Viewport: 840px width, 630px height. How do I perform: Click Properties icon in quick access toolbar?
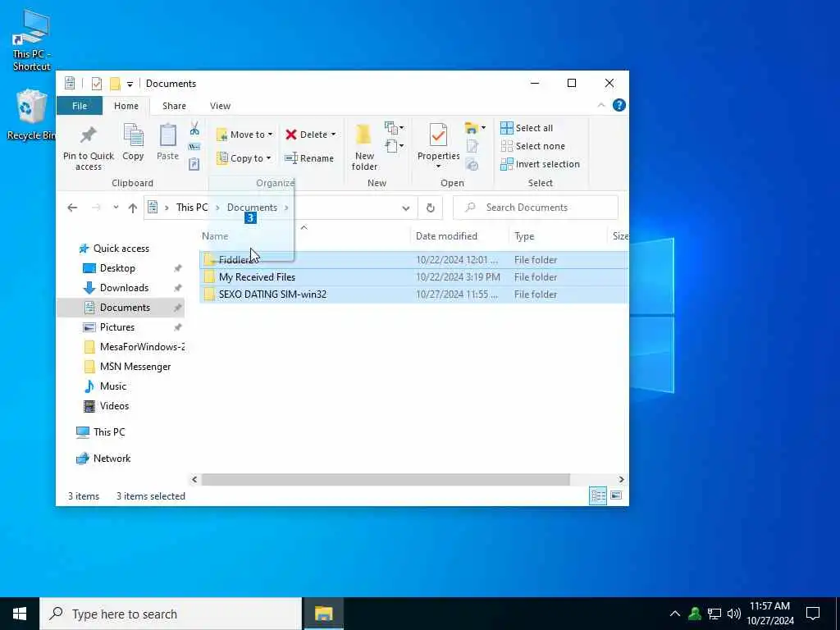click(x=97, y=84)
